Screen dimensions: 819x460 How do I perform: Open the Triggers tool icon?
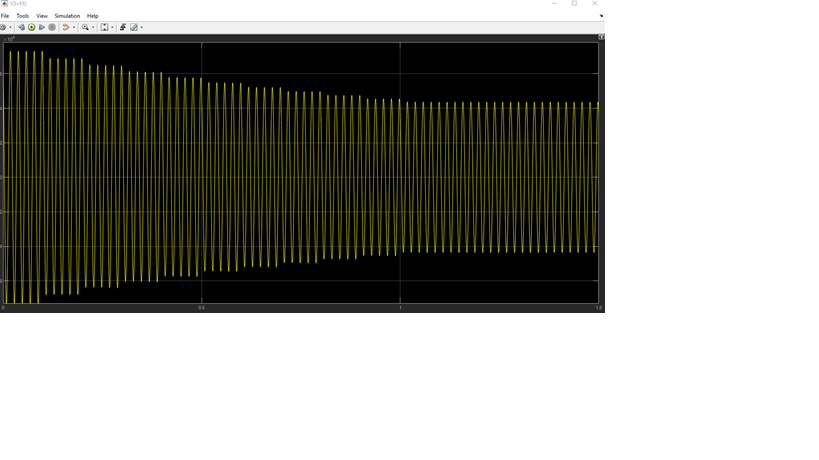tap(123, 27)
